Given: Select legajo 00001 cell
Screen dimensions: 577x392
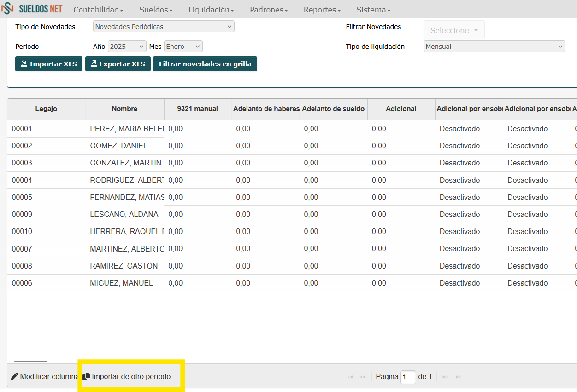Looking at the screenshot, I should [x=47, y=129].
